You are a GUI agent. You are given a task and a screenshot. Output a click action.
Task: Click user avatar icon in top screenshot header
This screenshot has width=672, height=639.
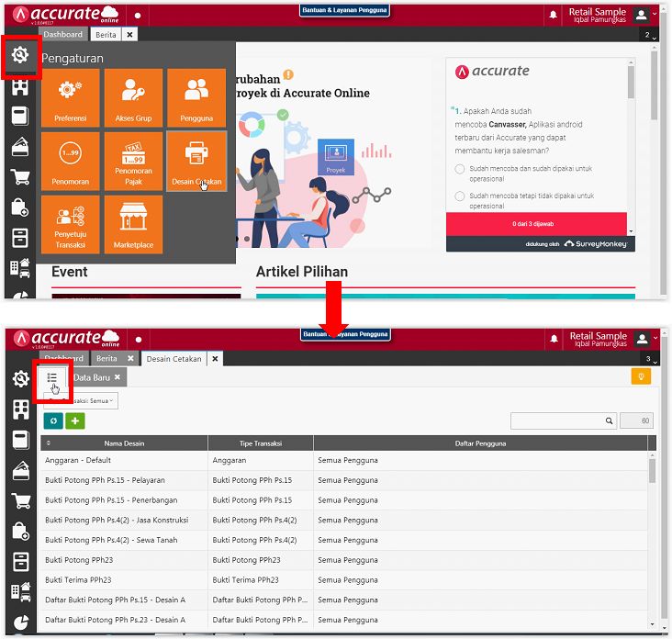(x=641, y=15)
